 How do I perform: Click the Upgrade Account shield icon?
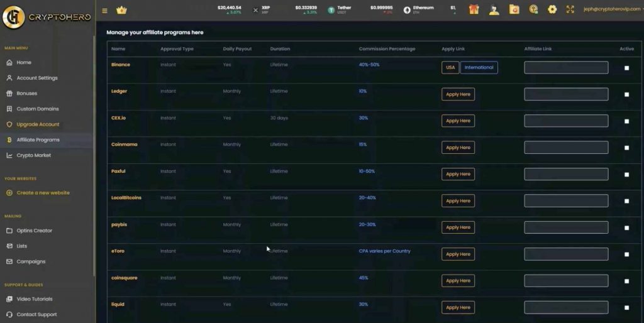pos(9,124)
